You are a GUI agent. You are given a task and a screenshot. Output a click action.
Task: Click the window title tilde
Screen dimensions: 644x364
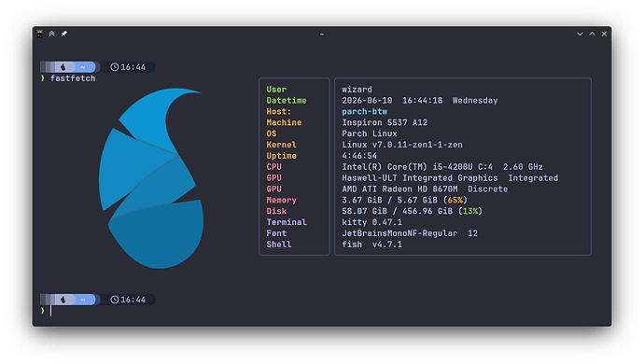322,35
